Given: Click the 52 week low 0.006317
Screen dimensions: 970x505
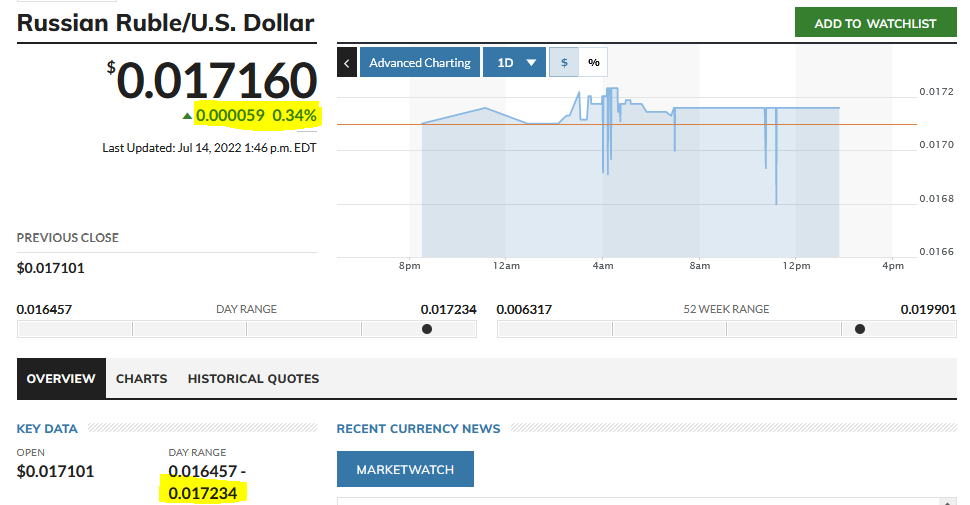Looking at the screenshot, I should coord(524,309).
